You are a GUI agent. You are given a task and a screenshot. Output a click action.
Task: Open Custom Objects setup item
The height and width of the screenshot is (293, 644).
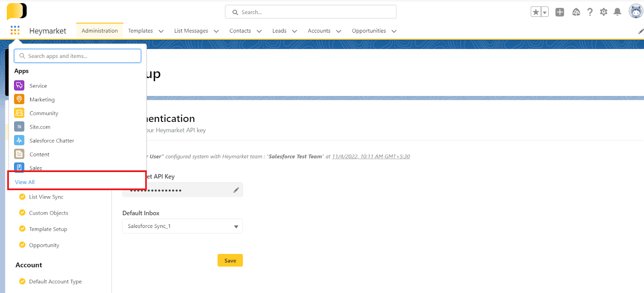click(49, 213)
